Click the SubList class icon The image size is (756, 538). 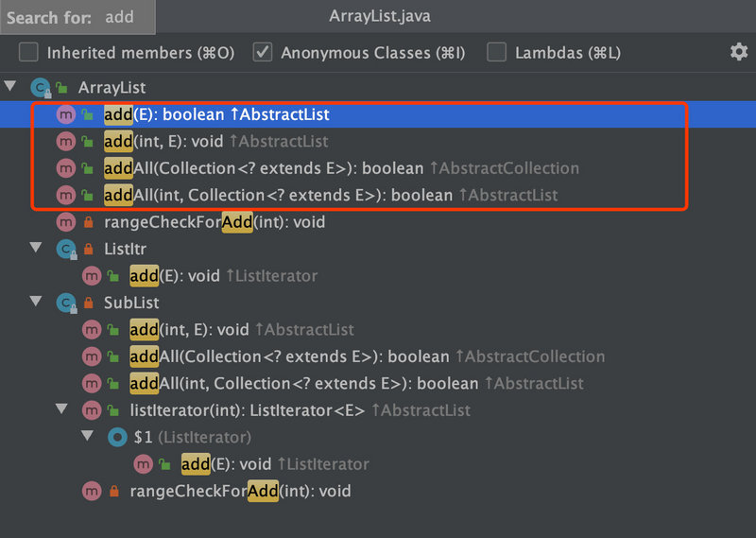click(x=65, y=304)
